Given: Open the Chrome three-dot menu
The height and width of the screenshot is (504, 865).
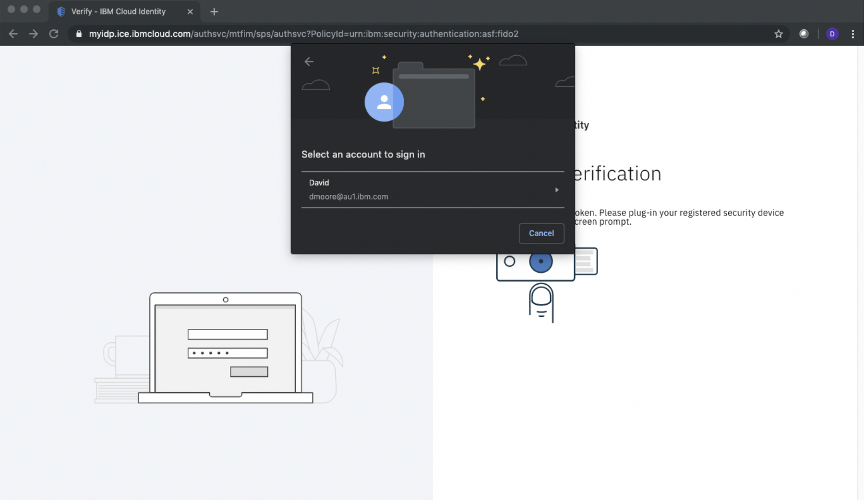Looking at the screenshot, I should [853, 34].
